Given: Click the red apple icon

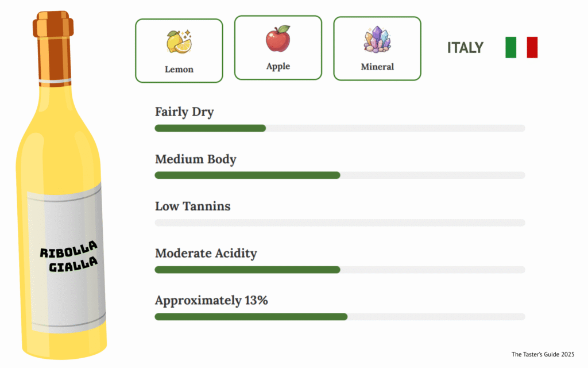Looking at the screenshot, I should click(278, 39).
